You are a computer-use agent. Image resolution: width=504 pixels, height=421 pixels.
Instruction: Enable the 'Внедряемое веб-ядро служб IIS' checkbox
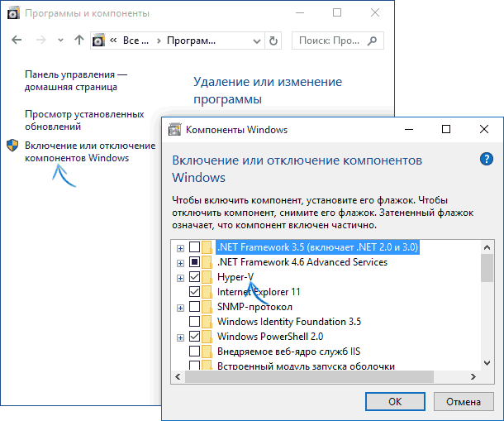click(194, 352)
